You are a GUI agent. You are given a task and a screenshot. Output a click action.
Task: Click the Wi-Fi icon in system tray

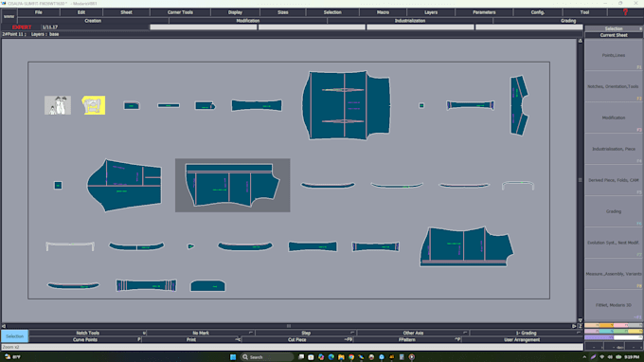coord(601,357)
